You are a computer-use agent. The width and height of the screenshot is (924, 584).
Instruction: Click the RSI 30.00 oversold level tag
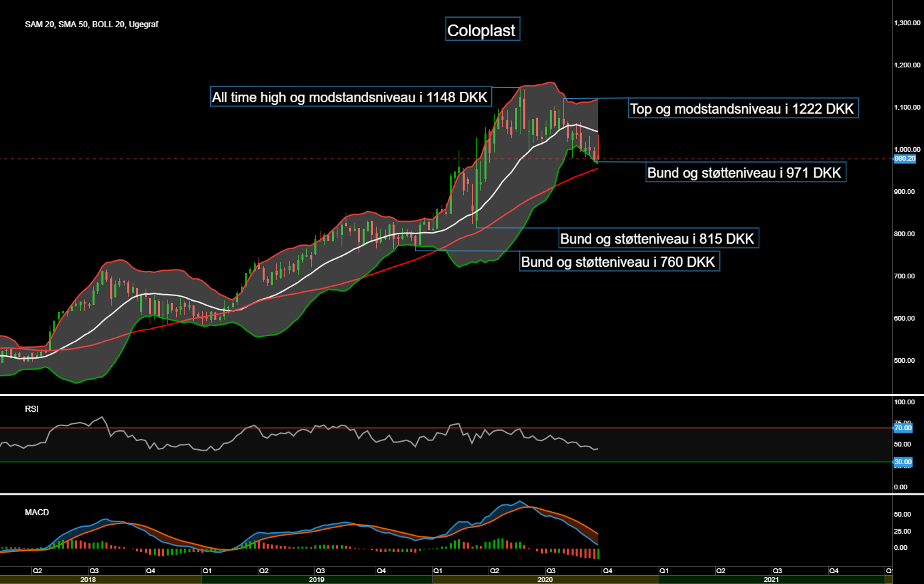(x=904, y=462)
